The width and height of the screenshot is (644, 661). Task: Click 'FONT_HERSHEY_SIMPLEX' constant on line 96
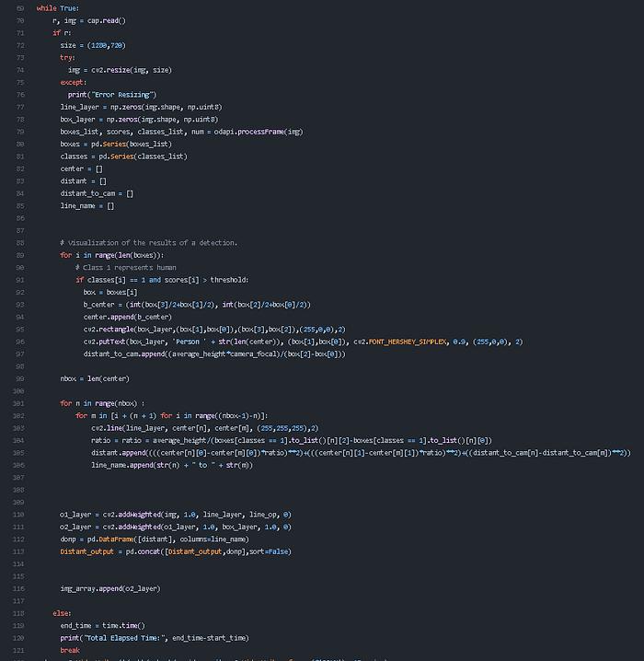pos(407,342)
